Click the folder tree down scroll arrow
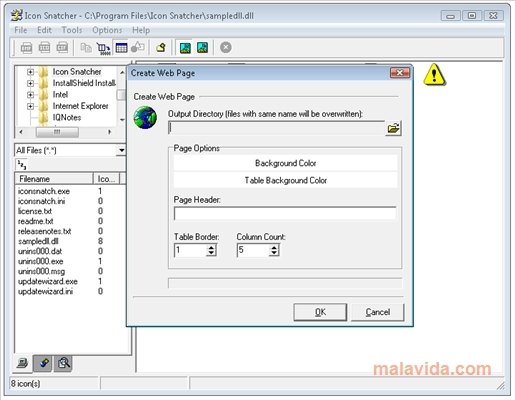Screen dimensions: 515x400 pyautogui.click(x=122, y=119)
